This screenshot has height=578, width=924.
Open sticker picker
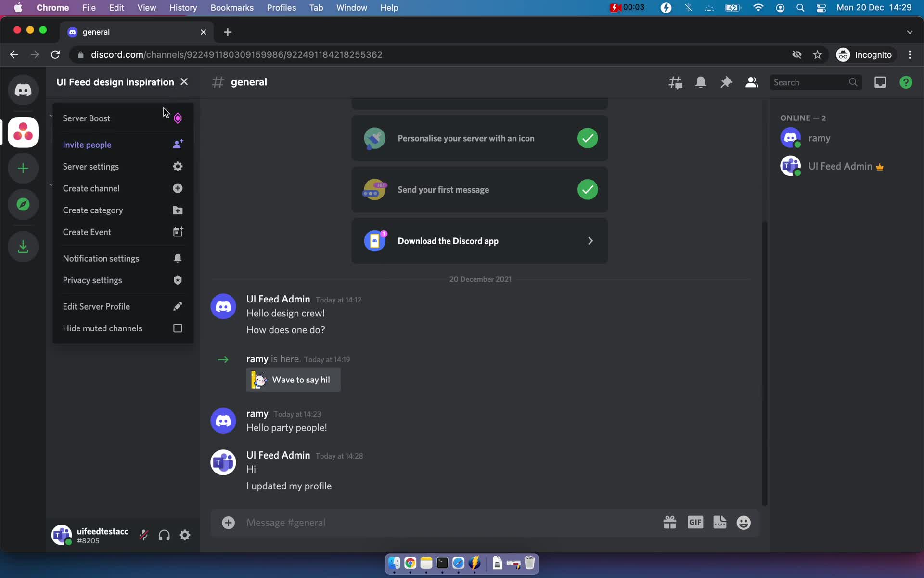720,523
